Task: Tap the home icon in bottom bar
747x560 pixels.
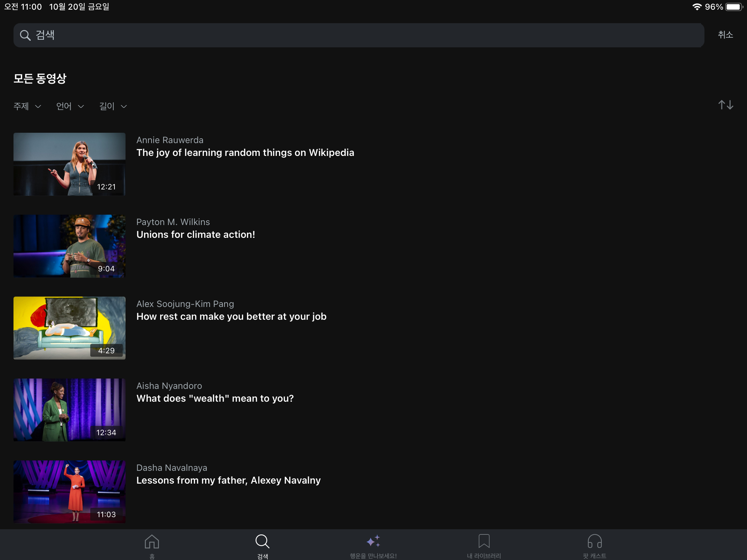Action: click(x=152, y=542)
